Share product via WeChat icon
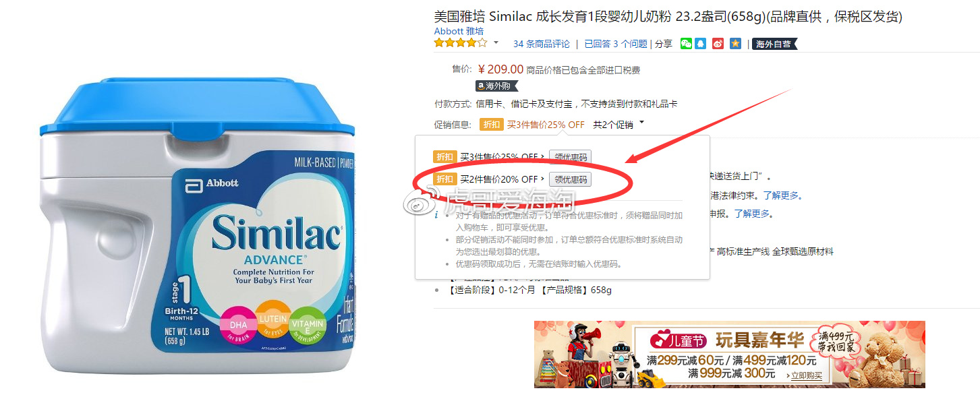The height and width of the screenshot is (401, 980). pos(686,43)
